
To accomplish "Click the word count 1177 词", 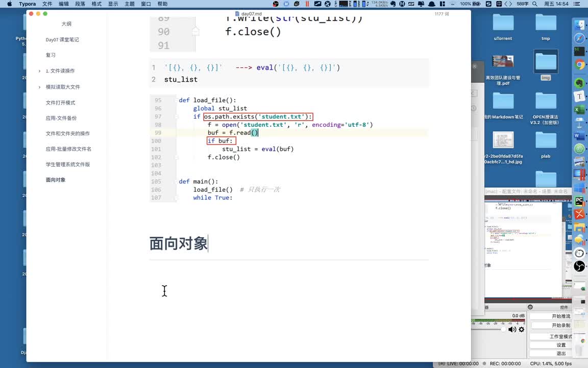I will click(442, 14).
